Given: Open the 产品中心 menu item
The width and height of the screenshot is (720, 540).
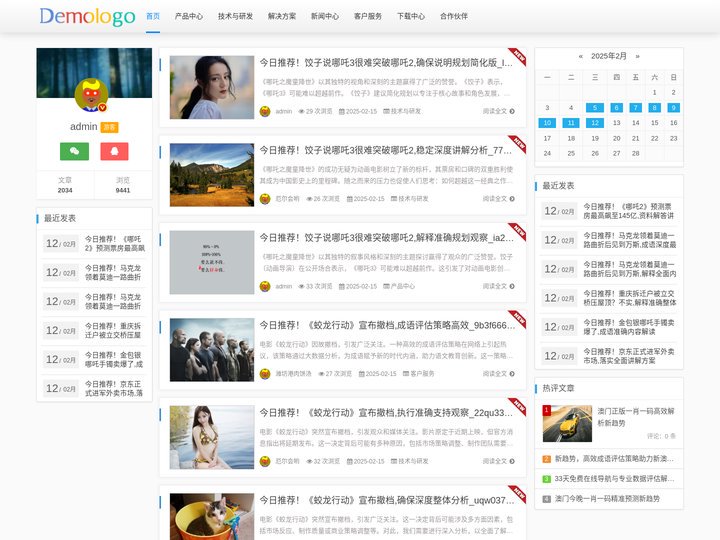Looking at the screenshot, I should tap(189, 16).
